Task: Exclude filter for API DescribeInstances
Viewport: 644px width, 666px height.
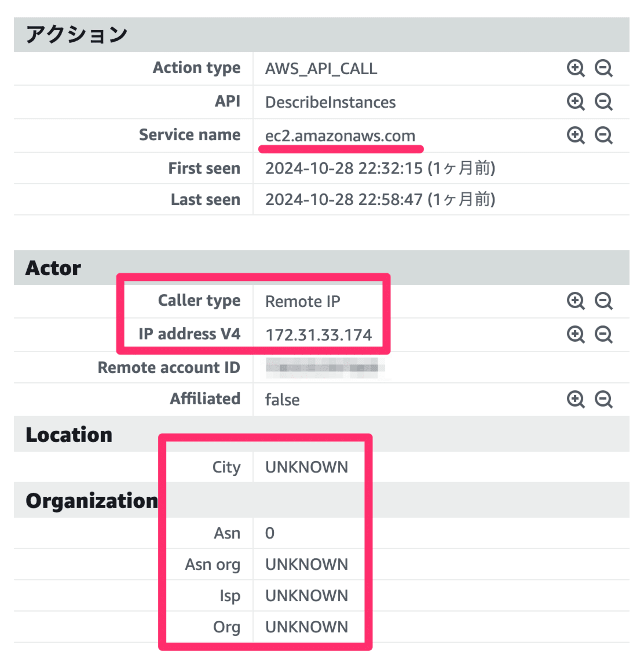Action: 604,102
